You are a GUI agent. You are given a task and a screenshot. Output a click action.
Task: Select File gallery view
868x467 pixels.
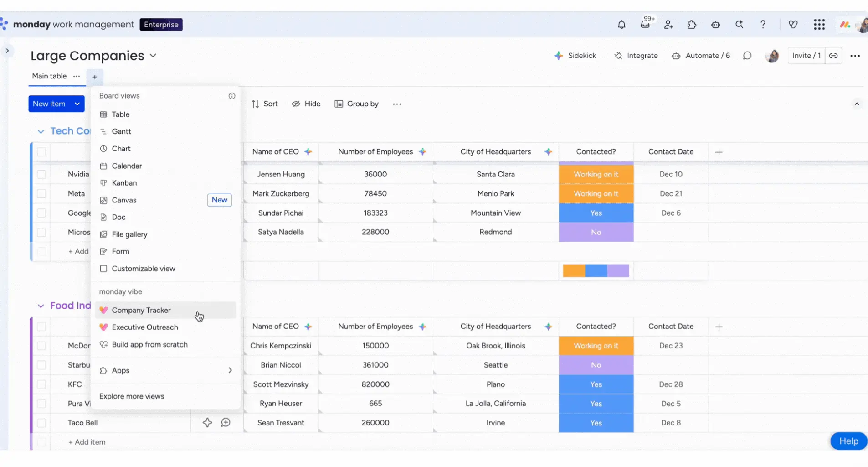click(x=165, y=234)
